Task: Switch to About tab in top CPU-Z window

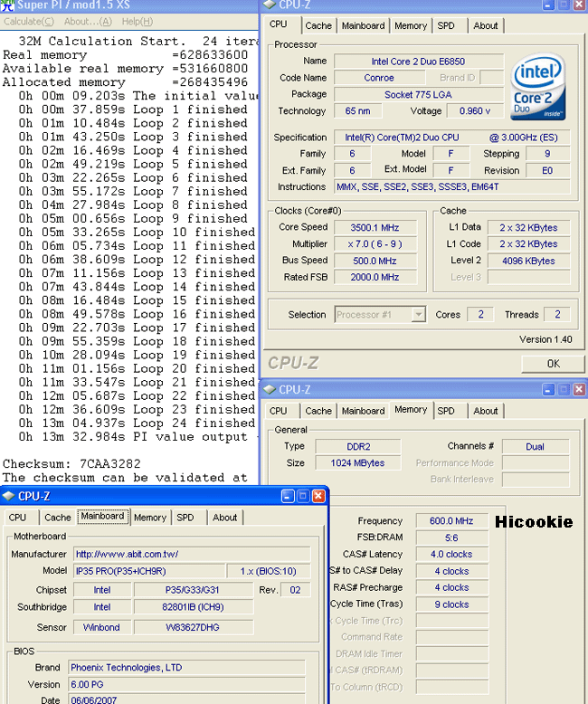Action: click(485, 25)
